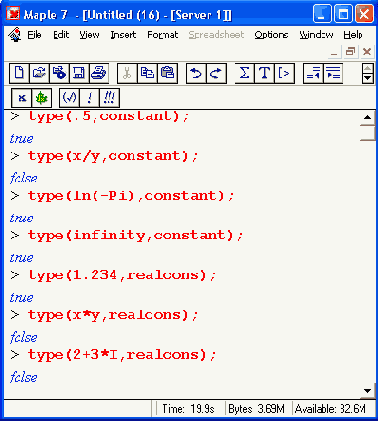
Task: Open the Edit menu
Action: pos(61,35)
